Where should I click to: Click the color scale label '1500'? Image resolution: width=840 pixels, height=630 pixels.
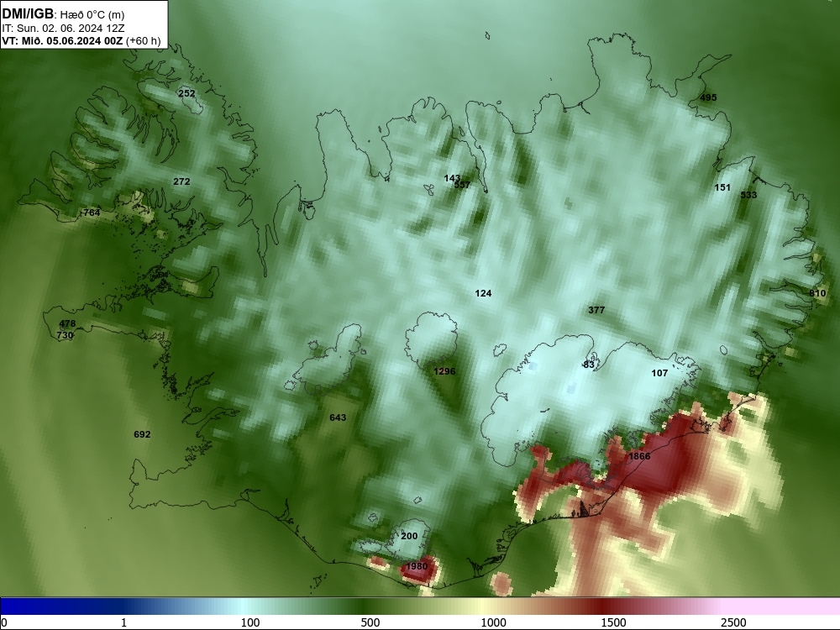pyautogui.click(x=613, y=622)
